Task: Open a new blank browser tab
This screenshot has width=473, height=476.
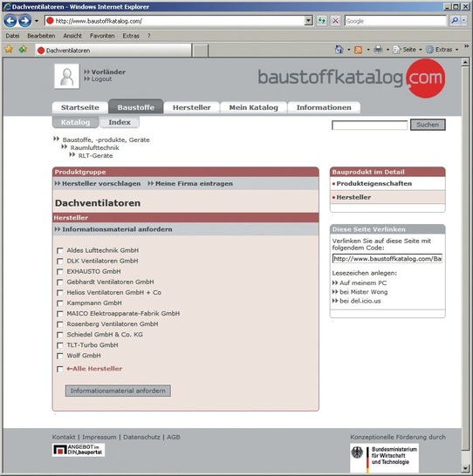Action: (201, 51)
